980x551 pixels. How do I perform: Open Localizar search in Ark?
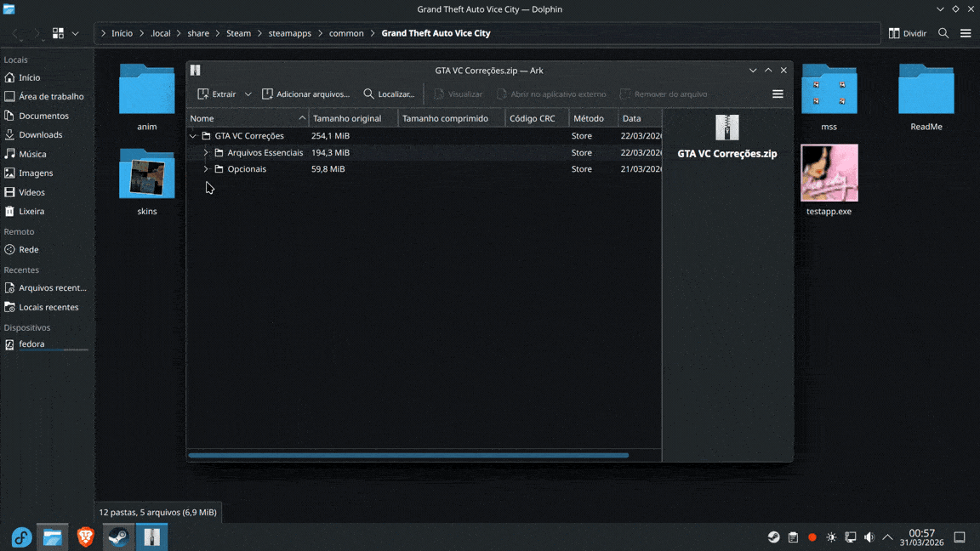coord(389,94)
